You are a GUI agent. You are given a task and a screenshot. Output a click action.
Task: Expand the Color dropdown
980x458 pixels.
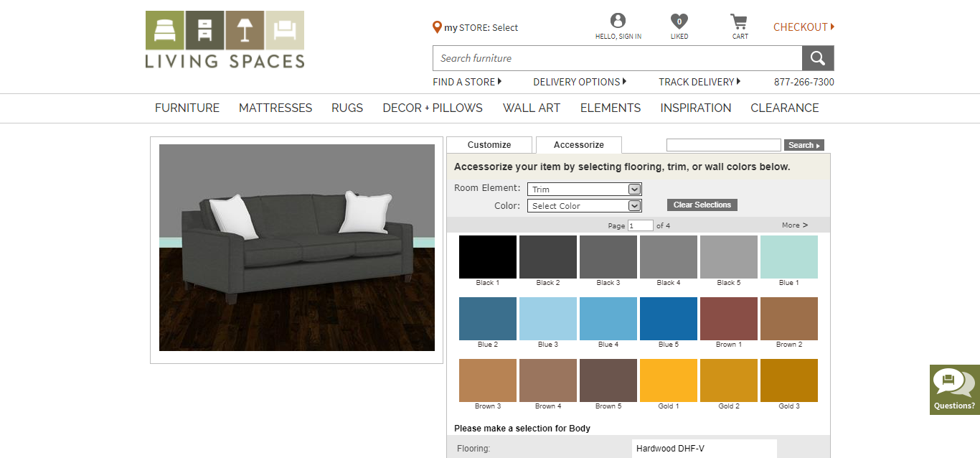click(x=585, y=206)
